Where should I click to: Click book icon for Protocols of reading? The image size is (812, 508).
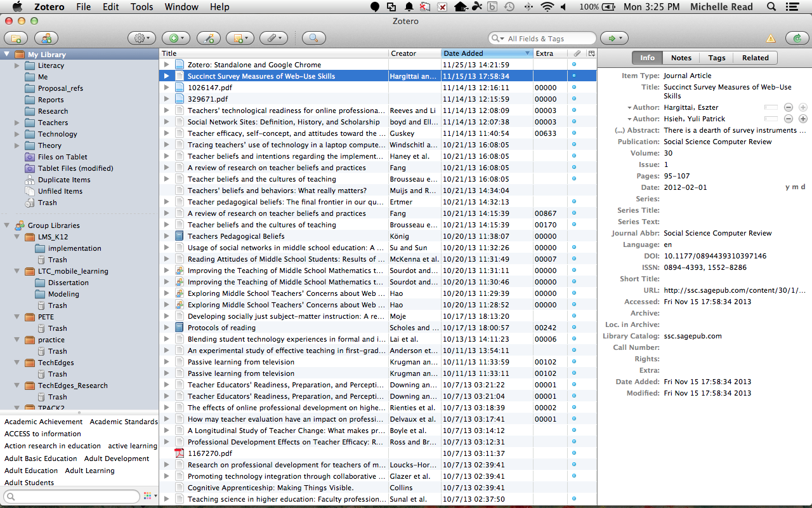tap(179, 328)
